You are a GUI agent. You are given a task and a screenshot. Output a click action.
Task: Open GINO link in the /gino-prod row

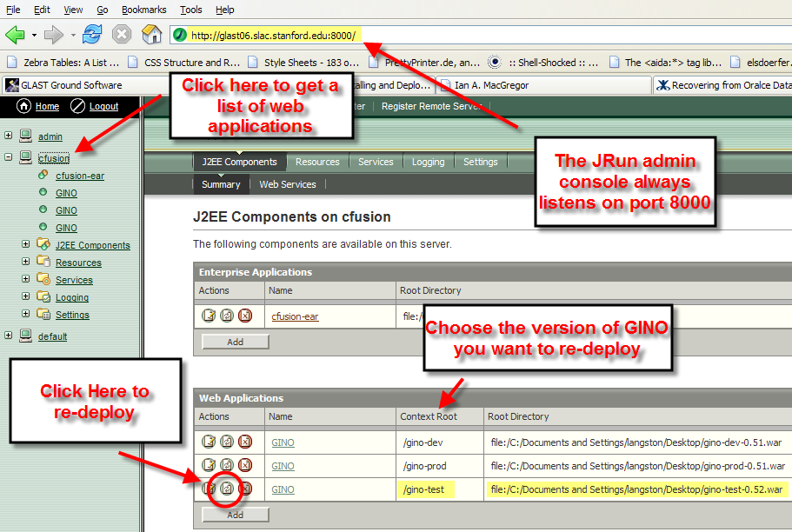(x=283, y=466)
